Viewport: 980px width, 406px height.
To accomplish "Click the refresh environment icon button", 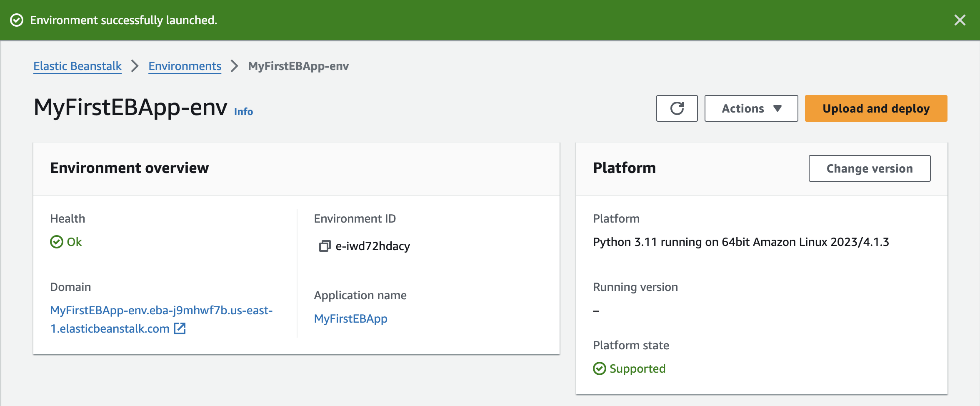I will pyautogui.click(x=677, y=108).
